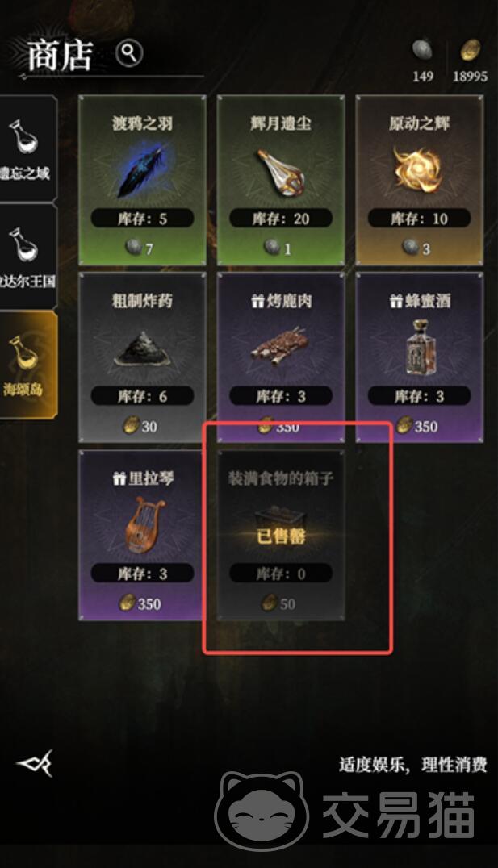This screenshot has height=868, width=498.
Task: Select the 辉月遗尘 item card
Action: point(281,181)
